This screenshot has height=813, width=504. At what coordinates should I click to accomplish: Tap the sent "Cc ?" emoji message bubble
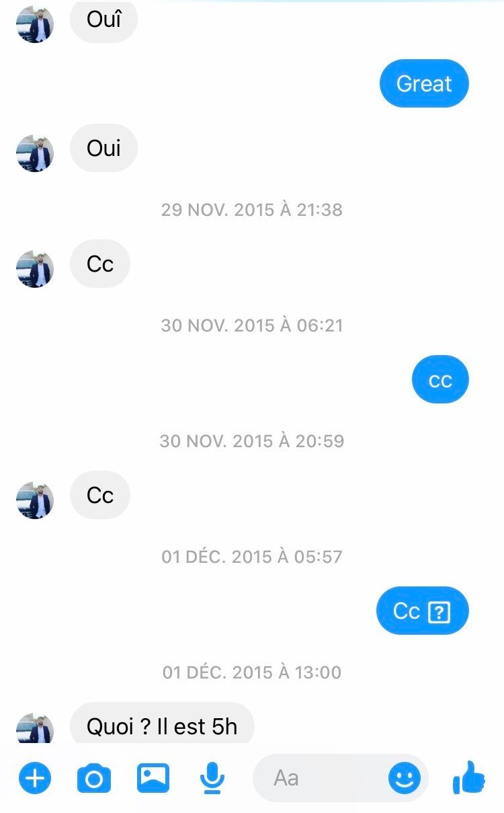[x=422, y=611]
